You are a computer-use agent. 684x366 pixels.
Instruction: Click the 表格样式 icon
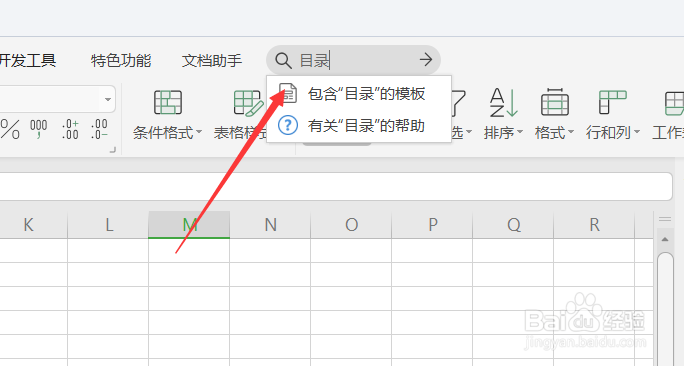pyautogui.click(x=248, y=103)
